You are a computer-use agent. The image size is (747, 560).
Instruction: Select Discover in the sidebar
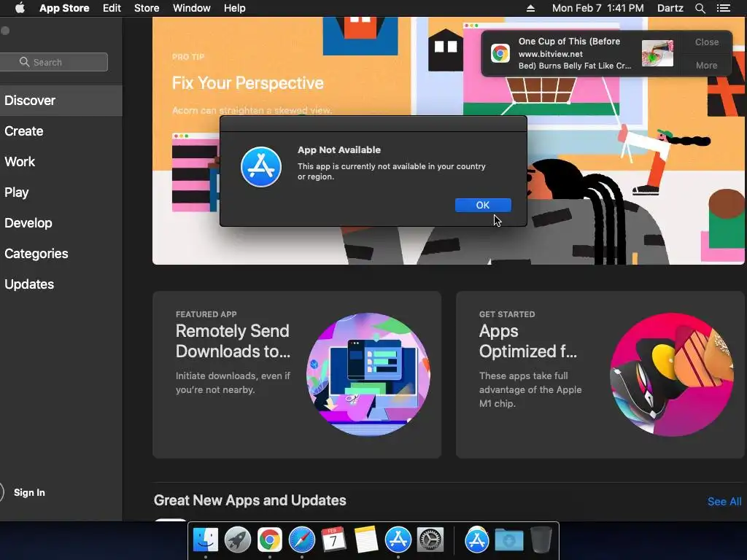tap(61, 101)
